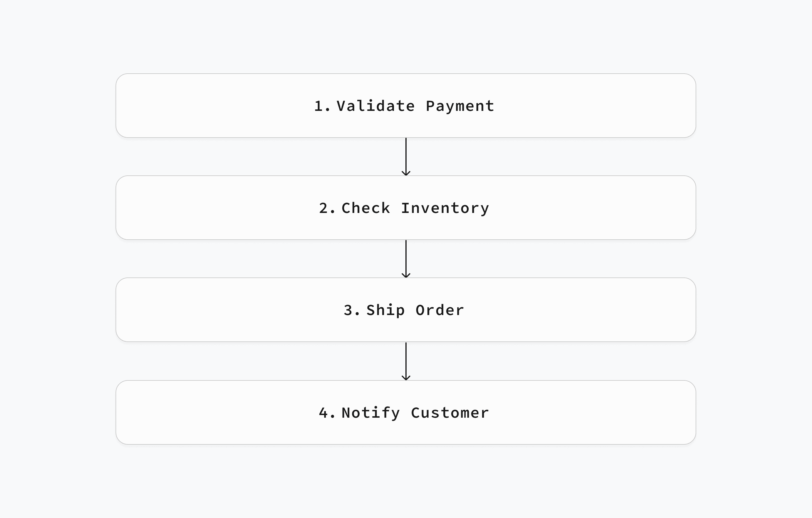Click the word "Notify" in the last box
The width and height of the screenshot is (812, 518).
[x=370, y=413]
